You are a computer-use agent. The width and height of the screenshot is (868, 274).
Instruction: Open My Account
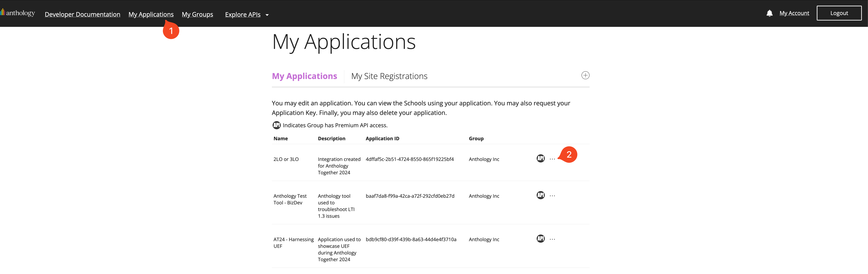794,13
